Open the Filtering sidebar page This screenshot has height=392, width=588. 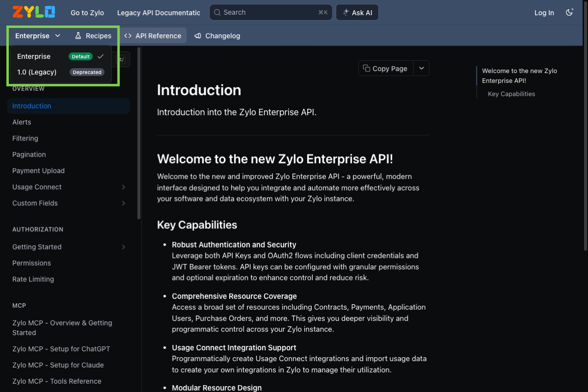[69, 138]
